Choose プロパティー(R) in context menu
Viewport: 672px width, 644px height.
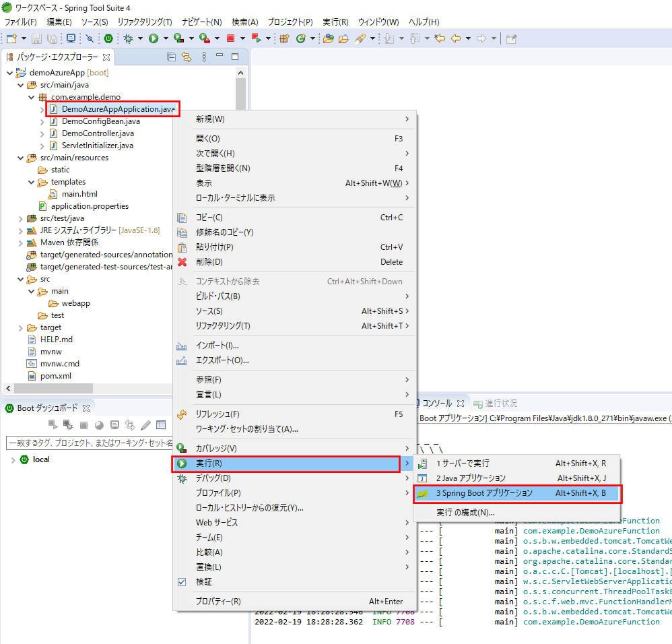294,602
